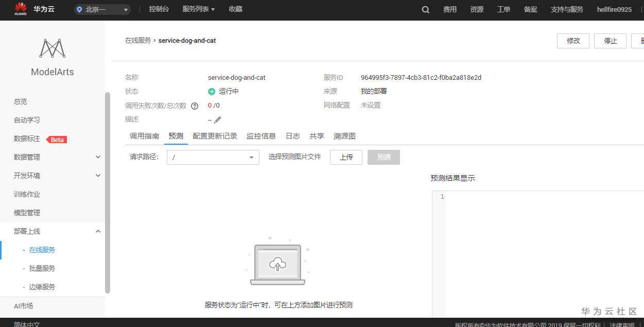Switch to the 调用指南 tab
The height and width of the screenshot is (327, 644).
144,136
